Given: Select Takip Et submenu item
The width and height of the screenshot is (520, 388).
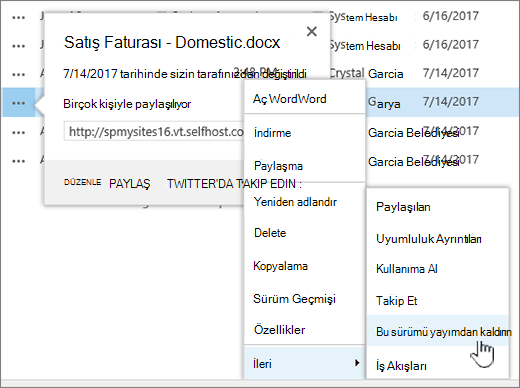Looking at the screenshot, I should [437, 301].
